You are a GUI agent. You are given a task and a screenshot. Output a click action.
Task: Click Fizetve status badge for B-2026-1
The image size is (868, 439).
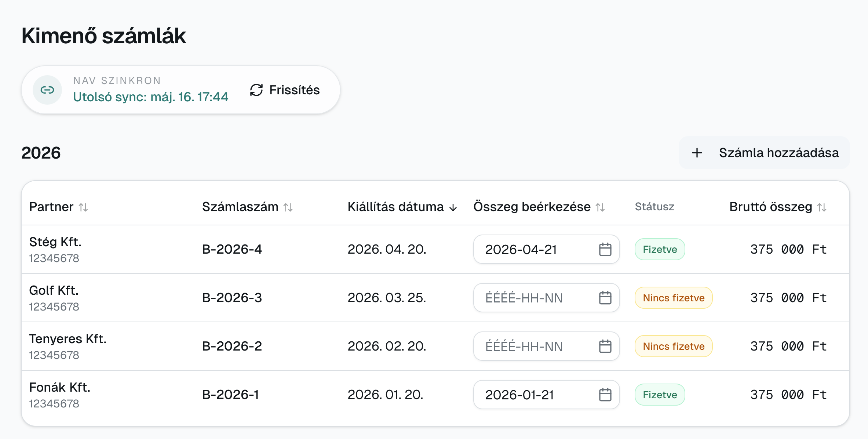660,395
